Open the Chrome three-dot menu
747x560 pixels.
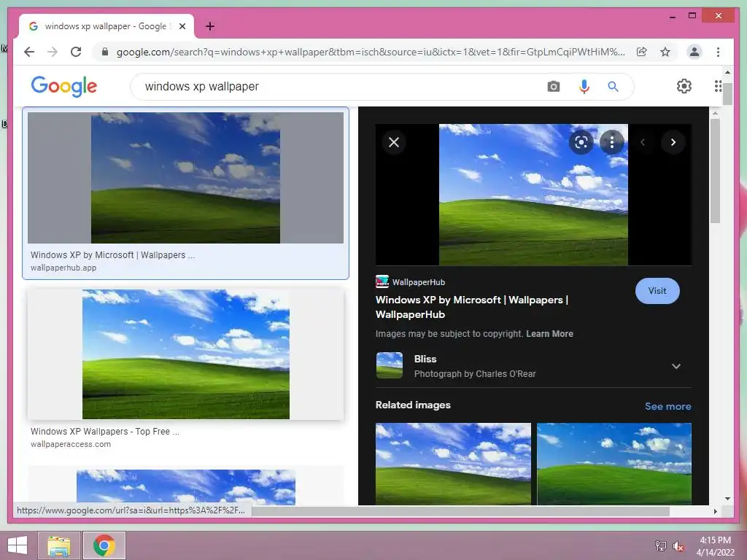(x=718, y=52)
